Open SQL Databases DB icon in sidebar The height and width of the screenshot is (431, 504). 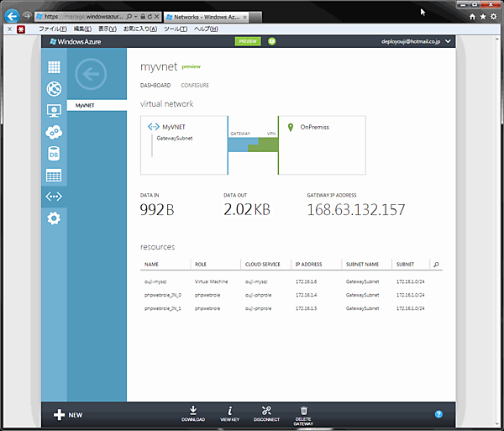coord(54,154)
